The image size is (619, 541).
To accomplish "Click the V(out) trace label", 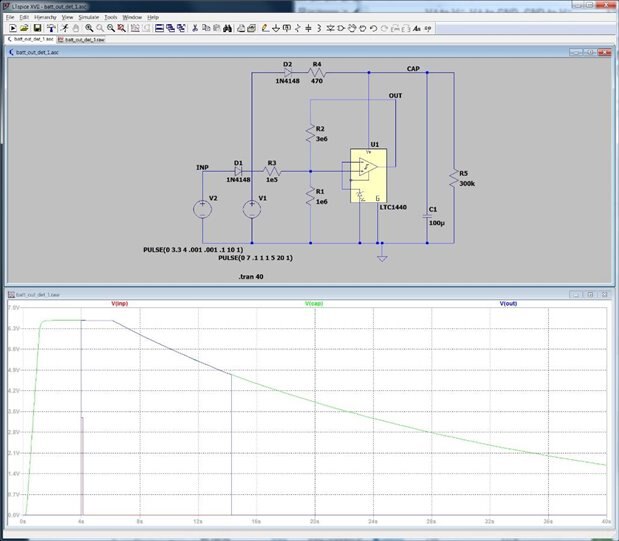I will pyautogui.click(x=508, y=303).
